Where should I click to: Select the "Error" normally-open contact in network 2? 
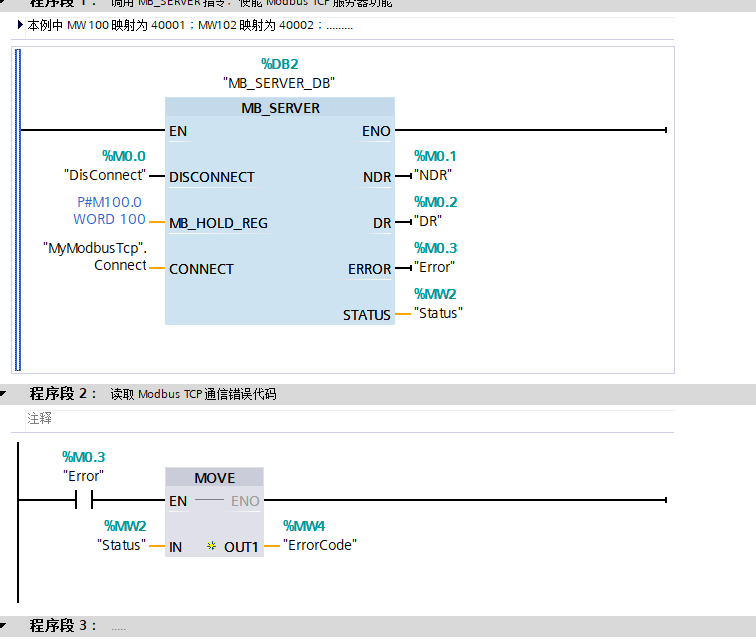(83, 500)
